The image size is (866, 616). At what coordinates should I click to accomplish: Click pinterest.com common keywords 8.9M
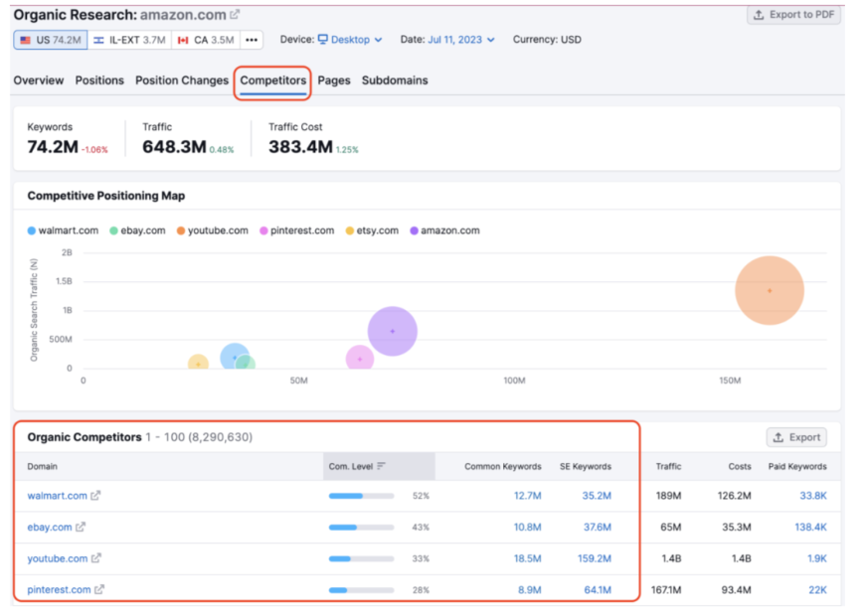[530, 589]
